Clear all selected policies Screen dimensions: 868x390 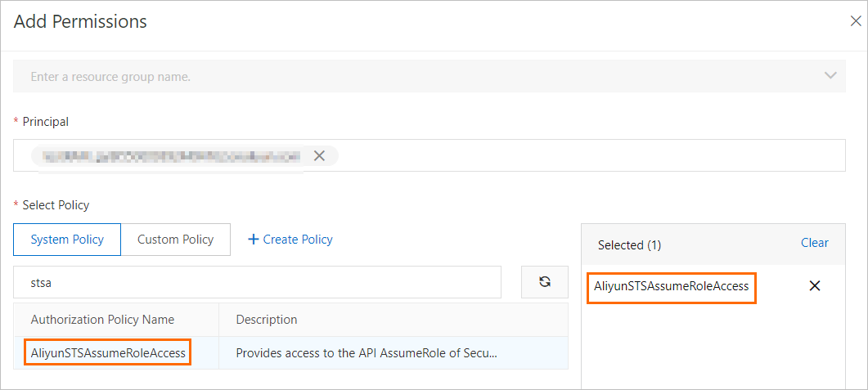(x=814, y=243)
